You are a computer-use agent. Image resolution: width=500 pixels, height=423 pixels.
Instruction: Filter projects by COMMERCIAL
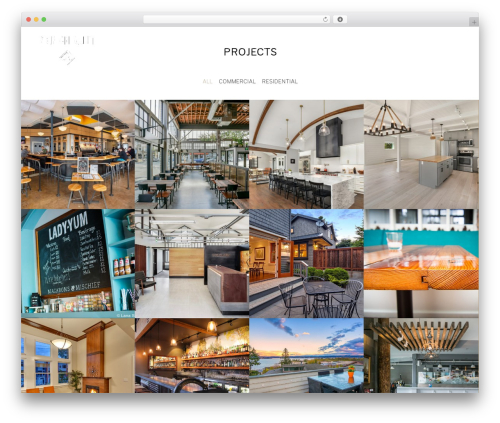[237, 81]
